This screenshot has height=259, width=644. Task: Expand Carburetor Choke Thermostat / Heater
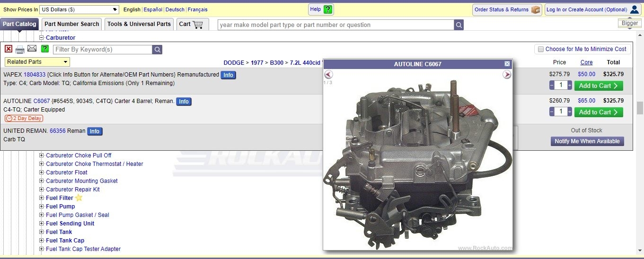click(42, 164)
